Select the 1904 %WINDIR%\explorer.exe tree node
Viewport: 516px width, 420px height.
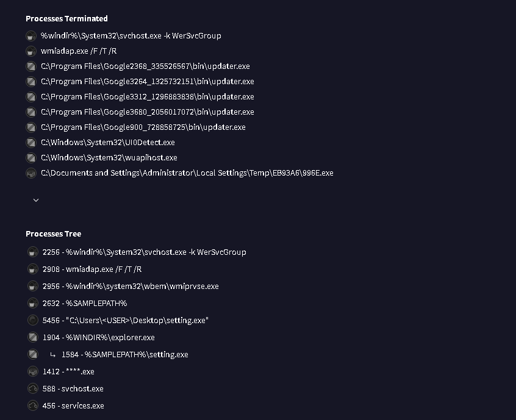[x=98, y=338]
